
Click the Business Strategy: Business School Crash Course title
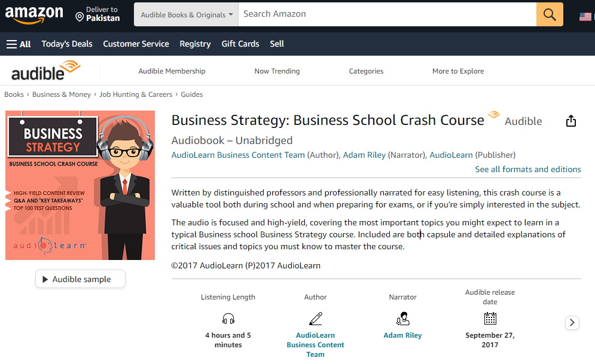[328, 120]
